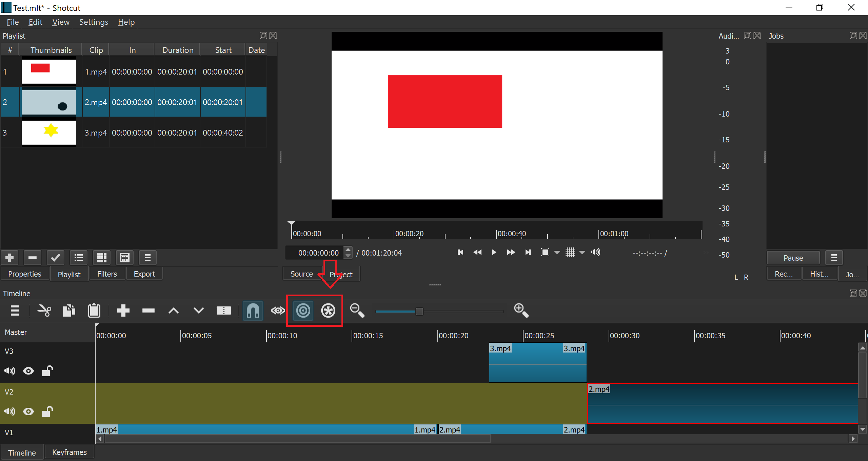The height and width of the screenshot is (461, 868).
Task: Switch to the Keyframes tab
Action: click(70, 452)
